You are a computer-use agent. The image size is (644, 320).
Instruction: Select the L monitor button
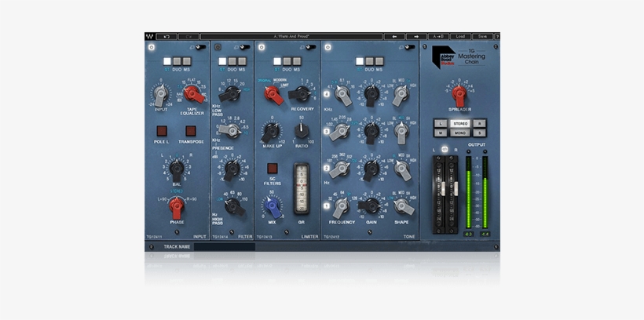point(441,123)
